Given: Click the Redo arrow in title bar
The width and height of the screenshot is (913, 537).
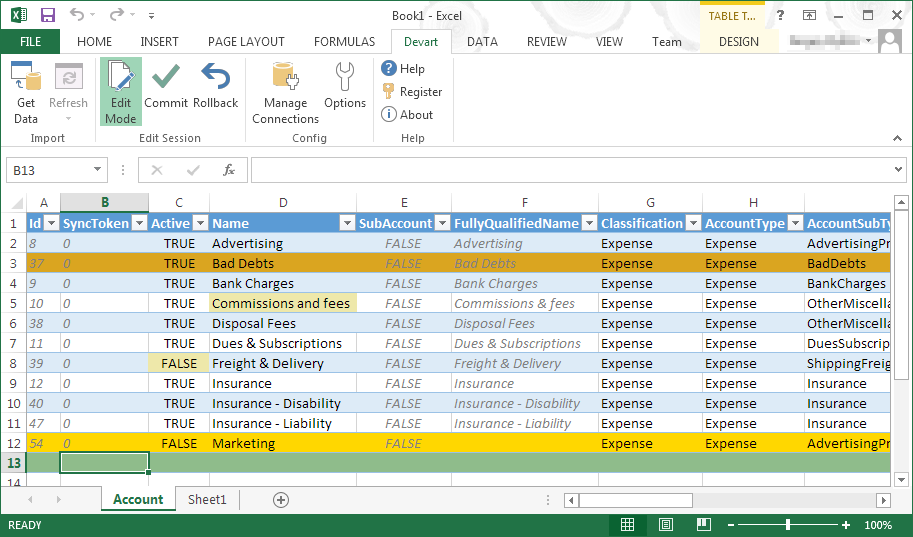Looking at the screenshot, I should 117,15.
